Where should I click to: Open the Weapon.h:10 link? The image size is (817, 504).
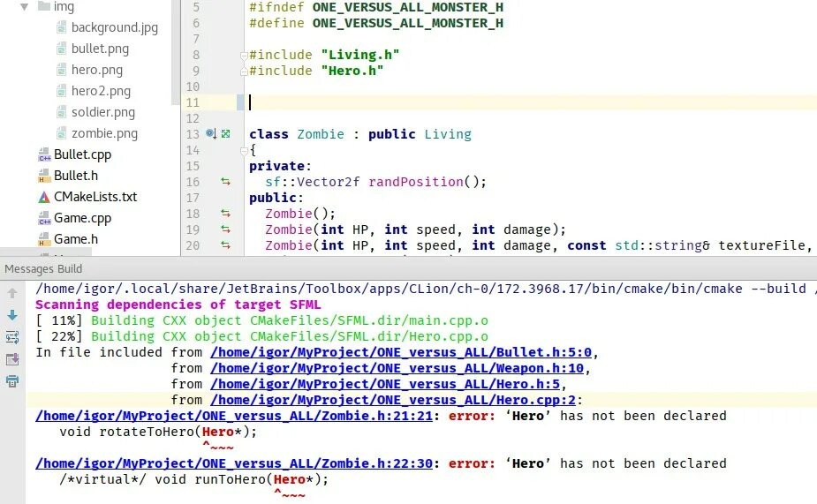pos(397,369)
